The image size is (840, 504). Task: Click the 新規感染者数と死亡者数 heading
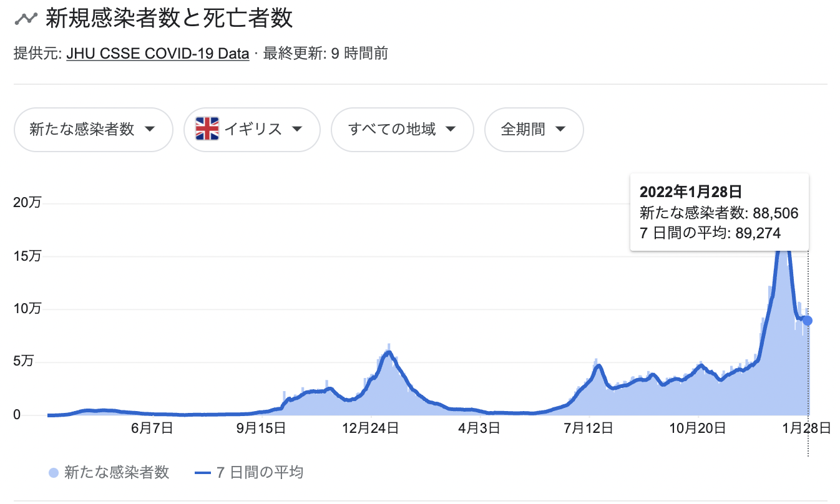point(169,19)
